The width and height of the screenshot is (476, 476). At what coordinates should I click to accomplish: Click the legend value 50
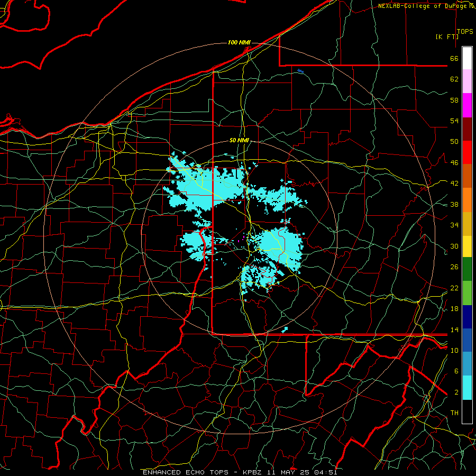coord(454,142)
